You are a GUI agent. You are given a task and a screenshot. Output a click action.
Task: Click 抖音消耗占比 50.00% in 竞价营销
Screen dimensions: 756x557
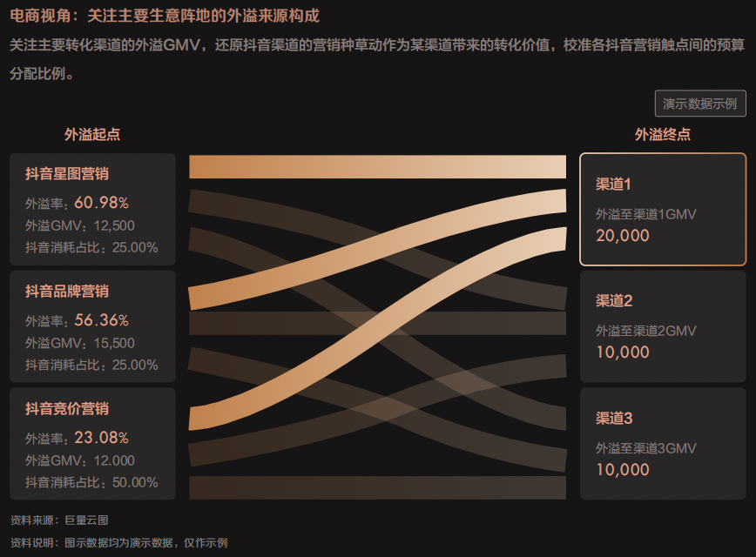91,482
